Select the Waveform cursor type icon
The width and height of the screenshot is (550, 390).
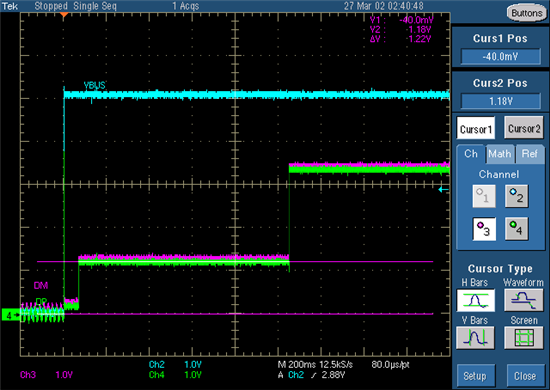tap(524, 300)
